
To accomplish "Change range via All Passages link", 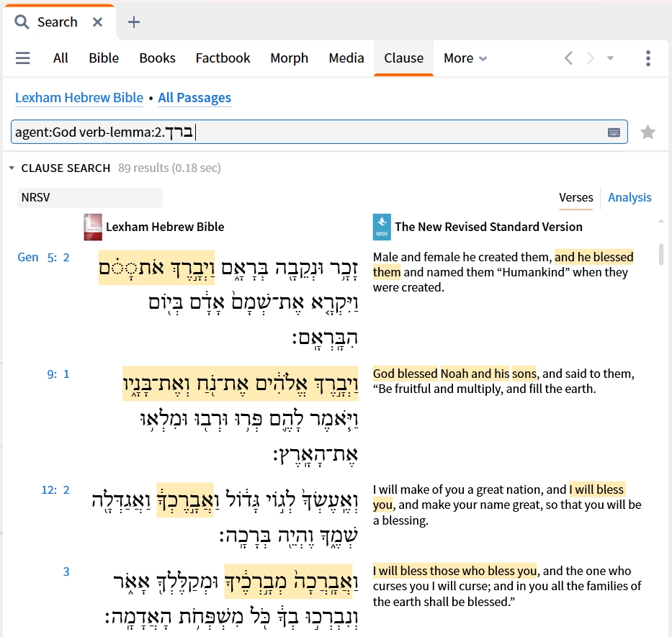I will (x=194, y=98).
